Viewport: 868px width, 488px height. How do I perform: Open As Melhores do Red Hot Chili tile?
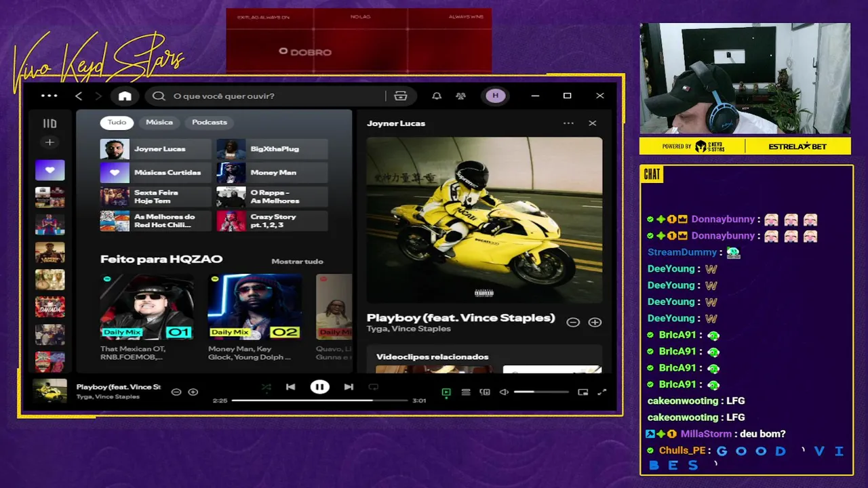(x=156, y=221)
